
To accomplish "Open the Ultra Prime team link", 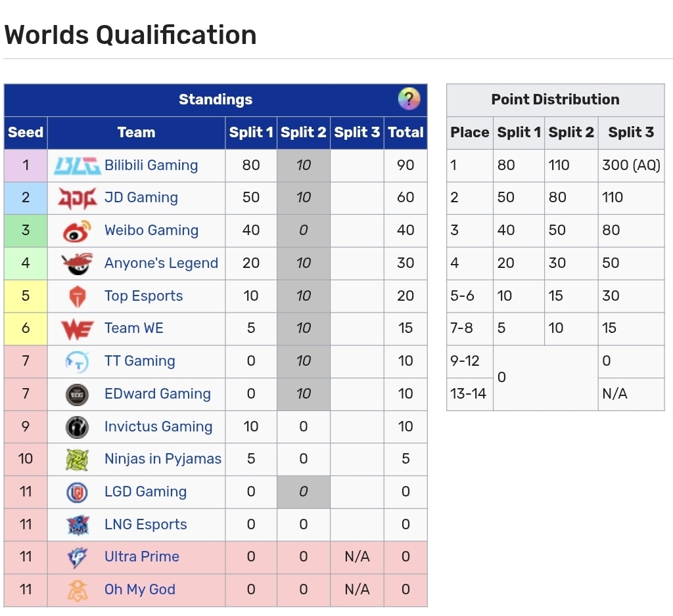I will point(142,557).
